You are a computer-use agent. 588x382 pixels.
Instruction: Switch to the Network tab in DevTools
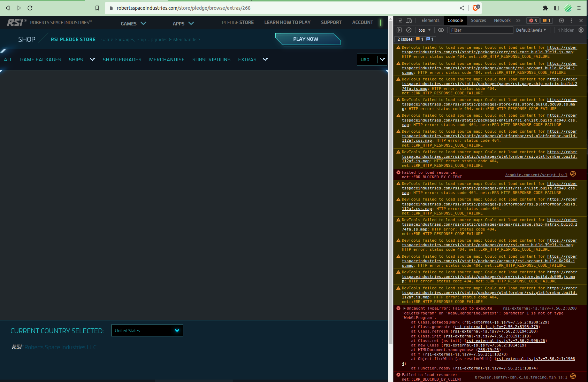(x=502, y=21)
